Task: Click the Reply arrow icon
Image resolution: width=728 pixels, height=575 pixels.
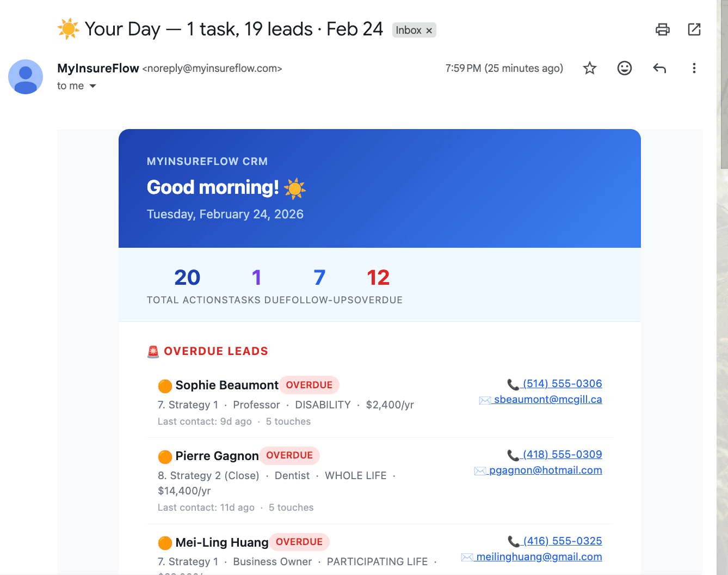Action: 659,68
